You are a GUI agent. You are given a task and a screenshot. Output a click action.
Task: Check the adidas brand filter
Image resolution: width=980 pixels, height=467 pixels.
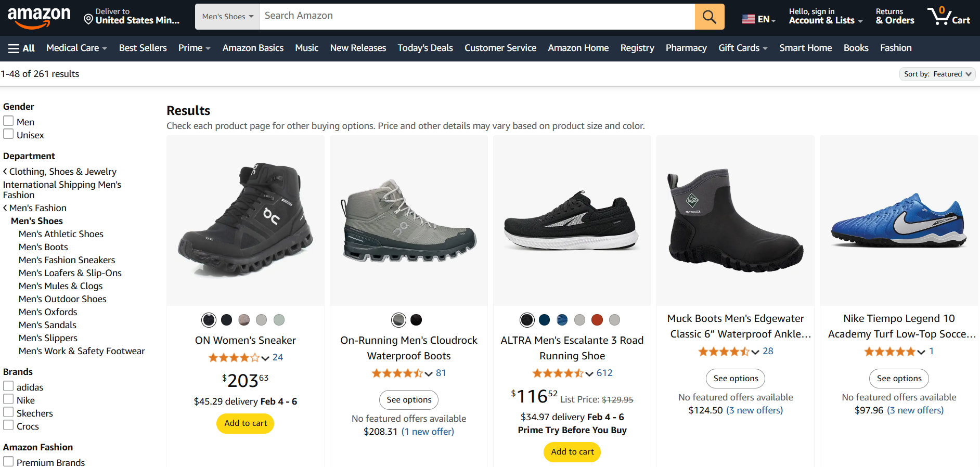[8, 386]
